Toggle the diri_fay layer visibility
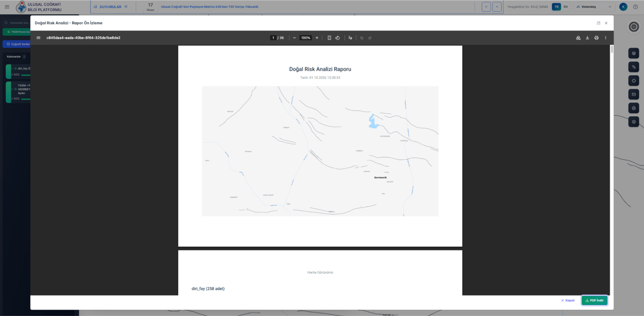 (x=15, y=68)
